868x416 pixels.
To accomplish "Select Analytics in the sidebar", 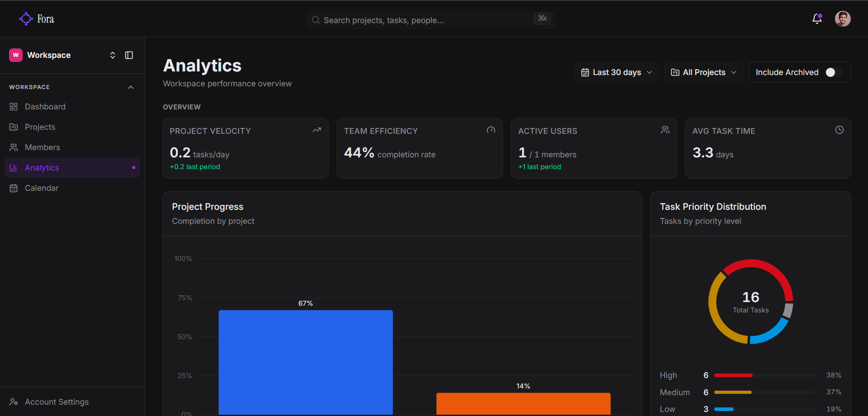I will coord(72,168).
